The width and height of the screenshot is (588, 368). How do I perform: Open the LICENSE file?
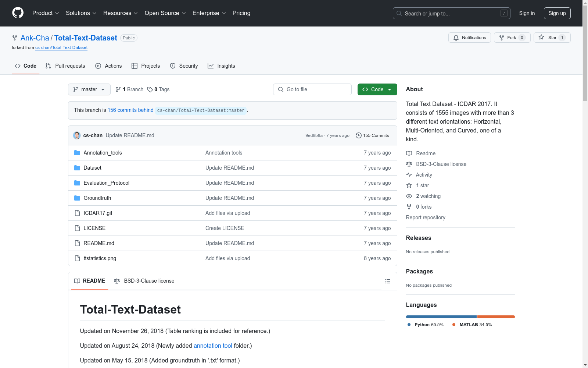(x=94, y=228)
